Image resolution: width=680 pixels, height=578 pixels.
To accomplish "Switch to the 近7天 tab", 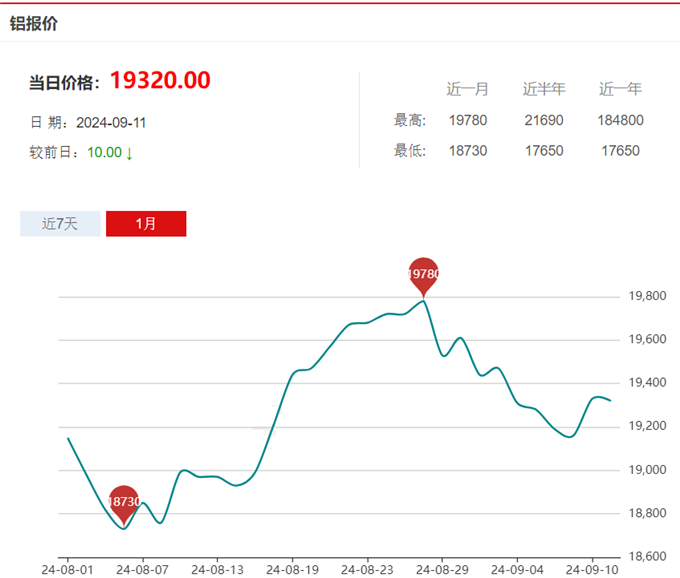I will [x=60, y=223].
